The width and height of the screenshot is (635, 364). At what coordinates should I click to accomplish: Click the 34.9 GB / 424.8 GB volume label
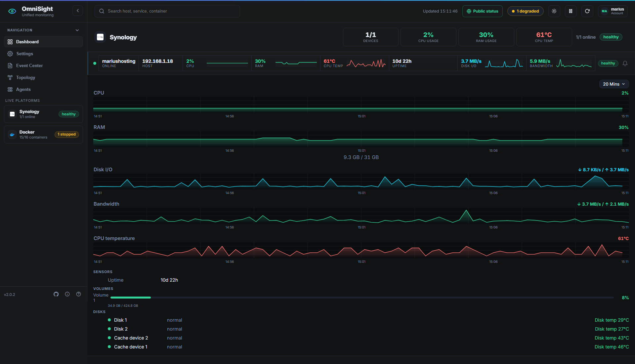pos(123,306)
